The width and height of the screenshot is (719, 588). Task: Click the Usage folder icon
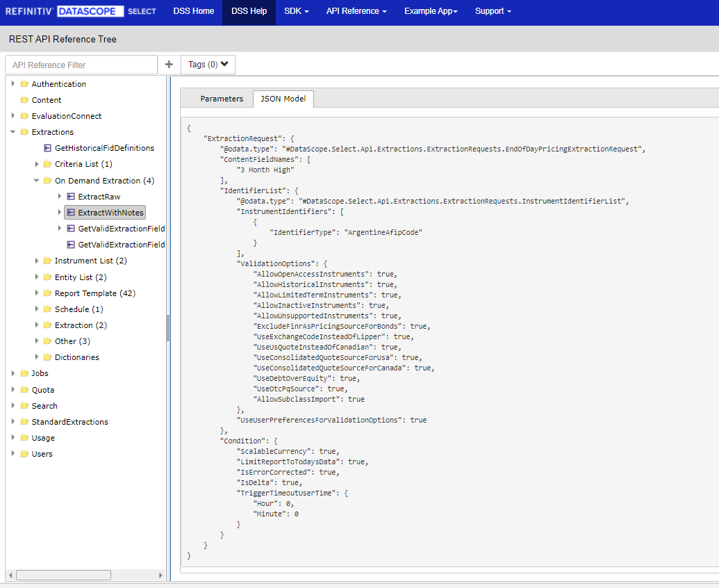click(x=25, y=439)
